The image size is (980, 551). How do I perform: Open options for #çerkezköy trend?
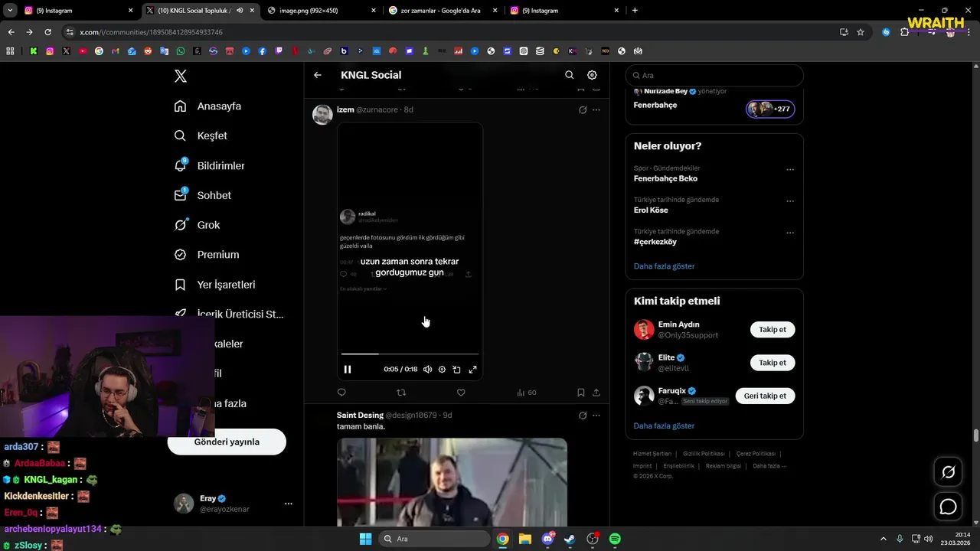click(x=790, y=233)
